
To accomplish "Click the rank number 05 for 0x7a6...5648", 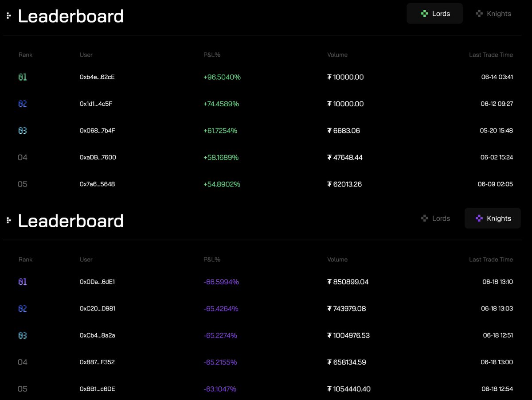I will pos(23,184).
